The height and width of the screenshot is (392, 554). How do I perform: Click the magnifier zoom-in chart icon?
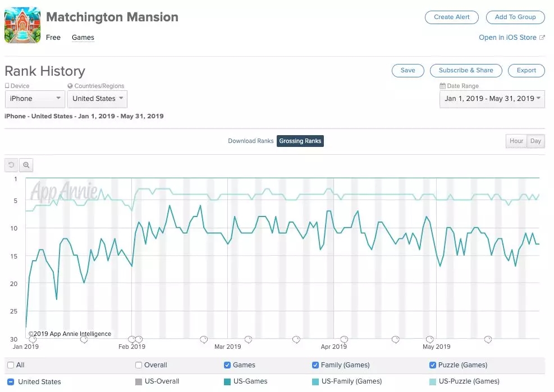click(x=26, y=165)
